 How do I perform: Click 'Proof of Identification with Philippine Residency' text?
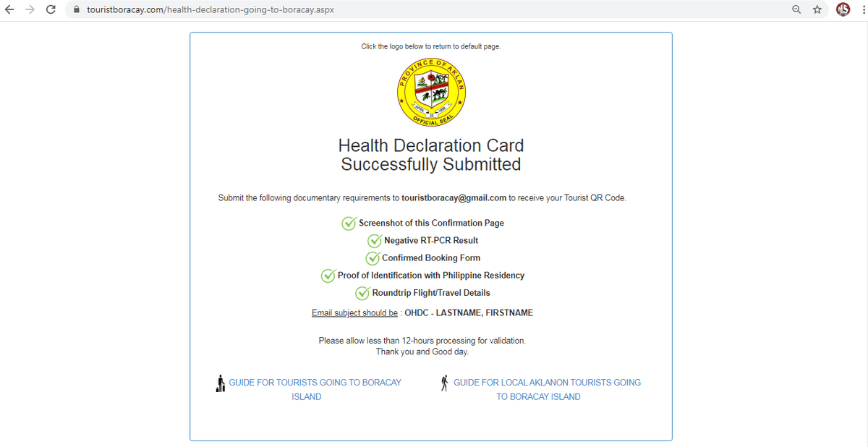click(431, 276)
